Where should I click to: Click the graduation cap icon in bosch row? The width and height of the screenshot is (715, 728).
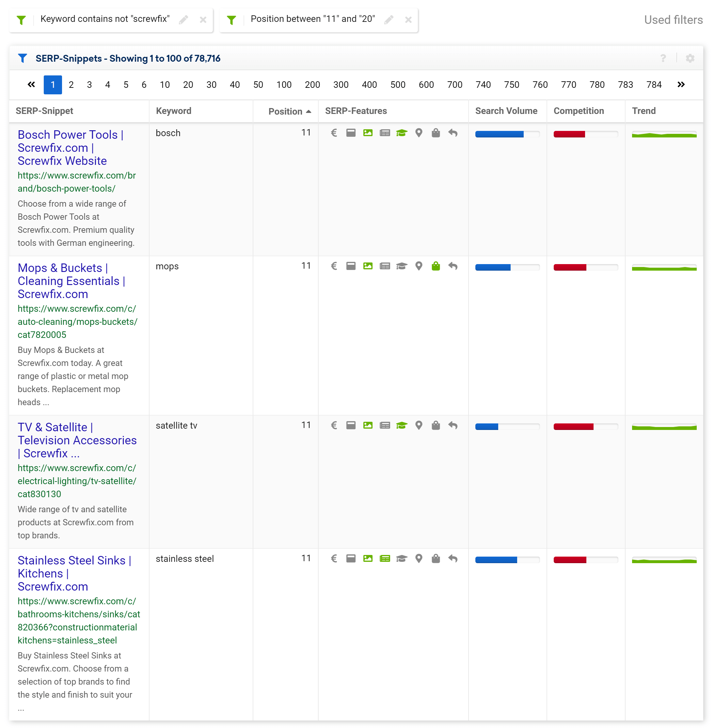402,133
